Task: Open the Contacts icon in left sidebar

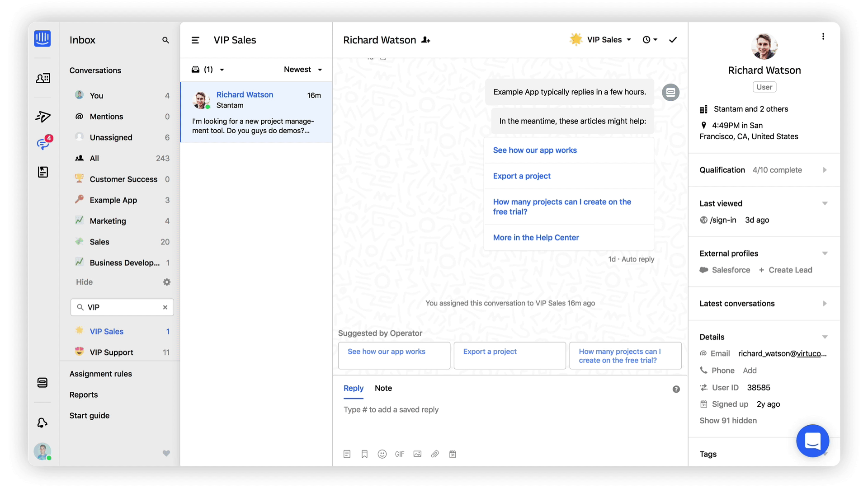Action: [42, 78]
